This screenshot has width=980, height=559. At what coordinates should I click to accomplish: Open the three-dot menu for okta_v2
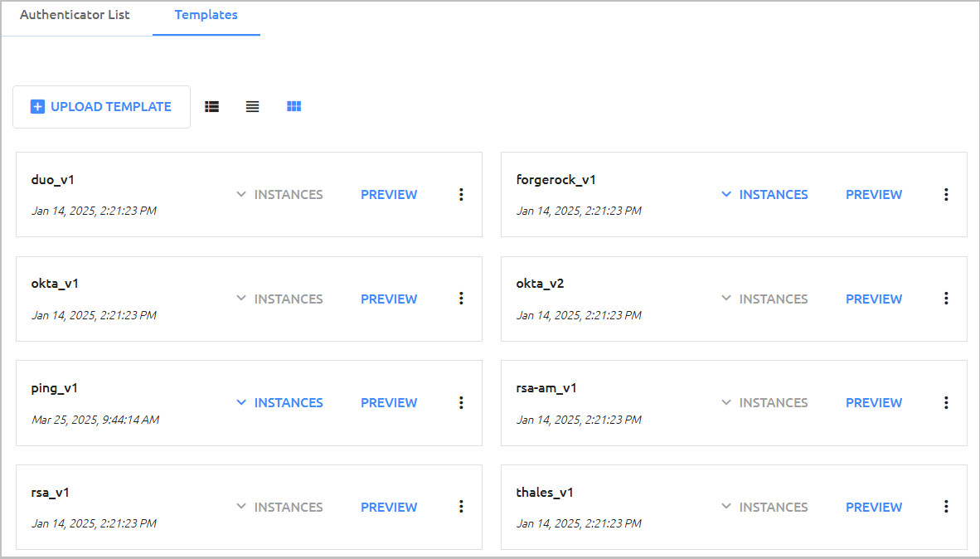946,299
